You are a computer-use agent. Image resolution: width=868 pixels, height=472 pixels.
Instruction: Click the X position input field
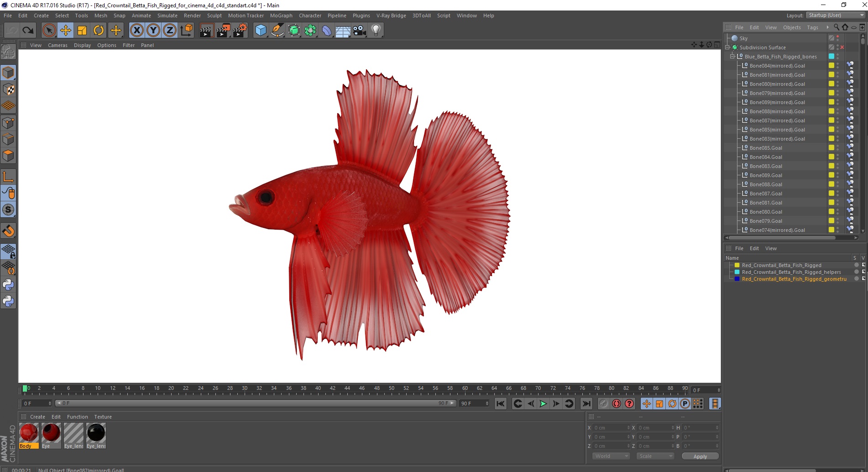click(612, 428)
